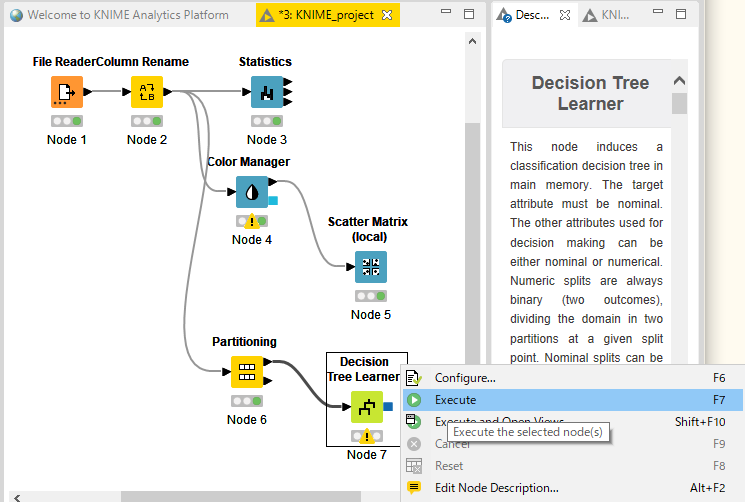The height and width of the screenshot is (502, 745).
Task: Select the Column Rename node icon
Action: pyautogui.click(x=147, y=92)
